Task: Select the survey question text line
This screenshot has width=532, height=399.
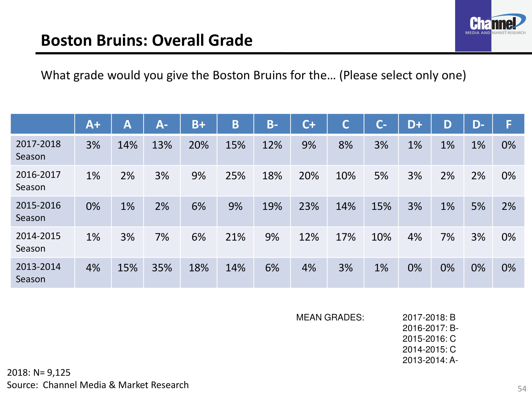Action: point(253,75)
